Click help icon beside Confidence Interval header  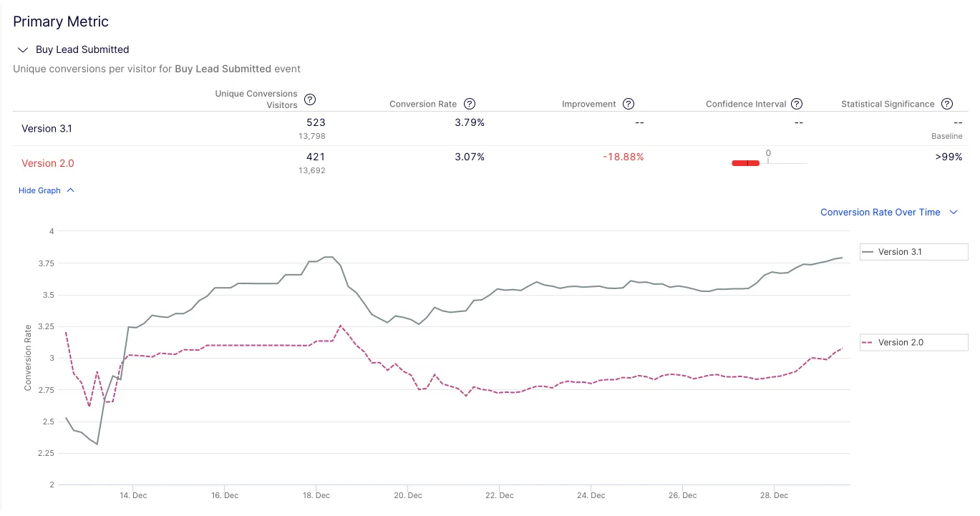click(796, 104)
